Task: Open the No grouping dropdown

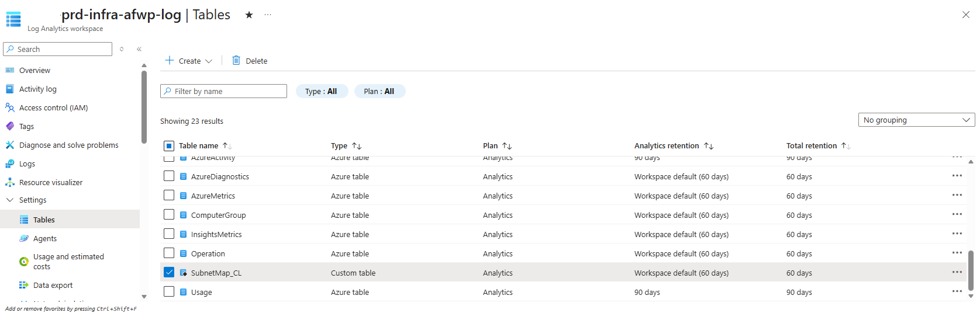Action: tap(916, 120)
